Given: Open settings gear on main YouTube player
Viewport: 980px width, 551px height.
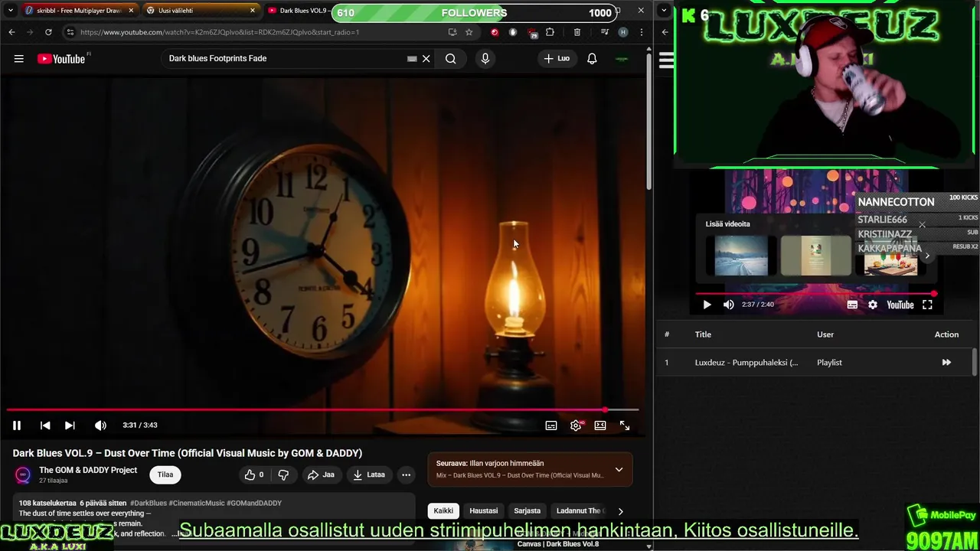Looking at the screenshot, I should tap(576, 425).
